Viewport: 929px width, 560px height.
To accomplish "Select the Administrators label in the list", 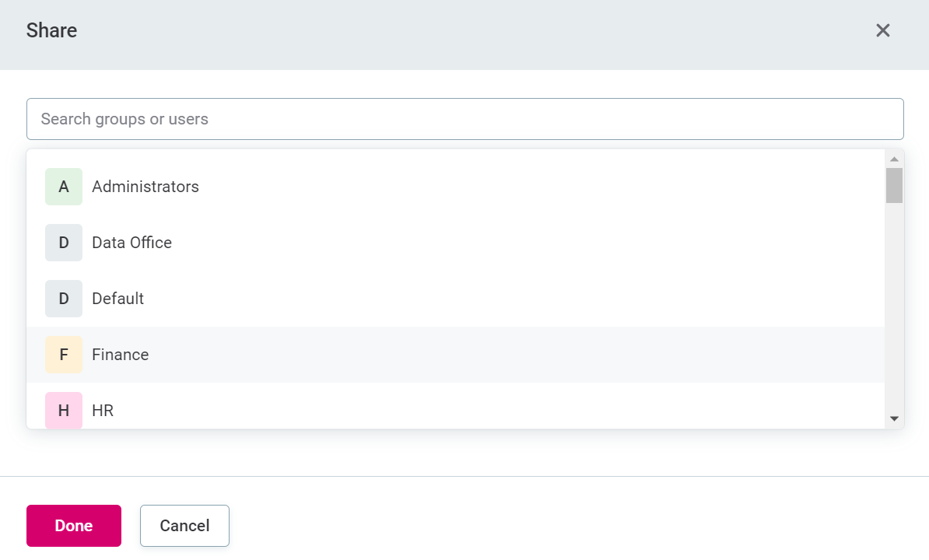I will coord(145,187).
